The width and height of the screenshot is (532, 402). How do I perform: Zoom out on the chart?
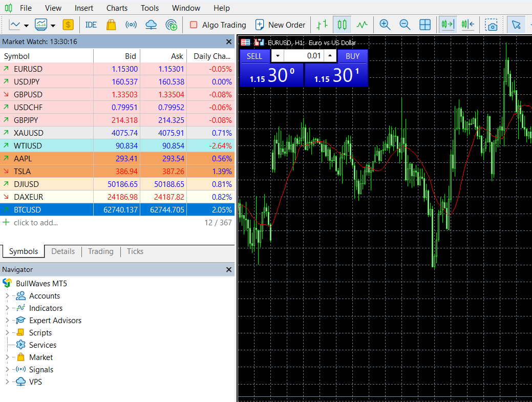point(405,25)
